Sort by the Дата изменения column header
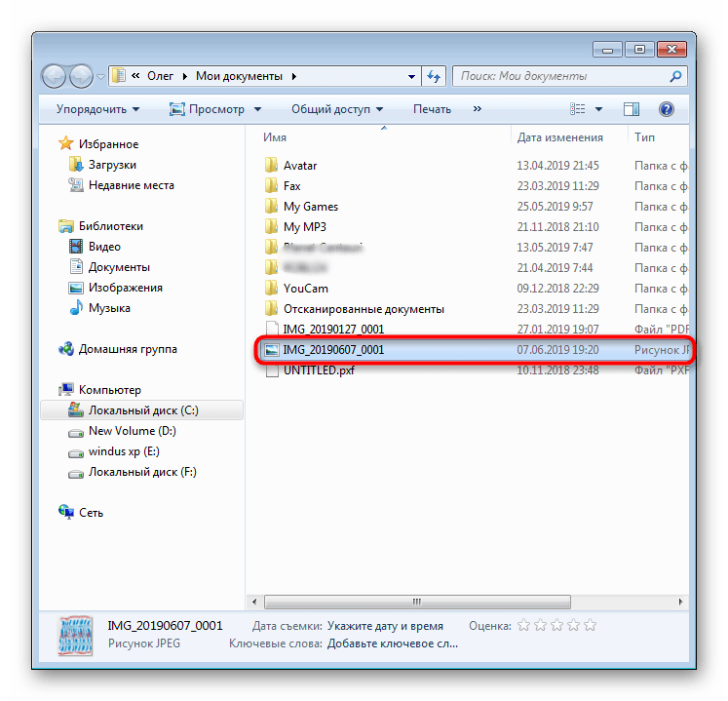This screenshot has width=728, height=701. [559, 137]
